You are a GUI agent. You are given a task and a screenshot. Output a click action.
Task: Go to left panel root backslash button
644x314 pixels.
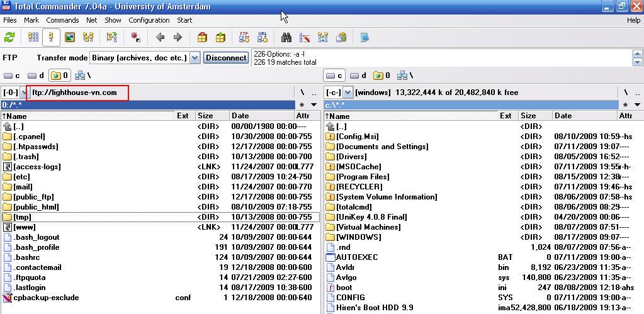pos(302,93)
